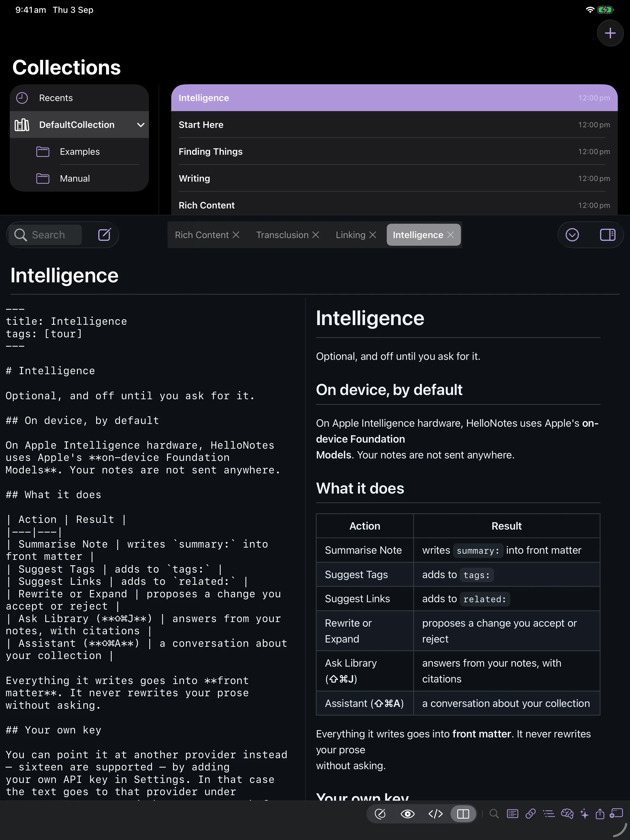Open find in note from bottom toolbar
Viewport: 630px width, 840px height.
pyautogui.click(x=494, y=813)
